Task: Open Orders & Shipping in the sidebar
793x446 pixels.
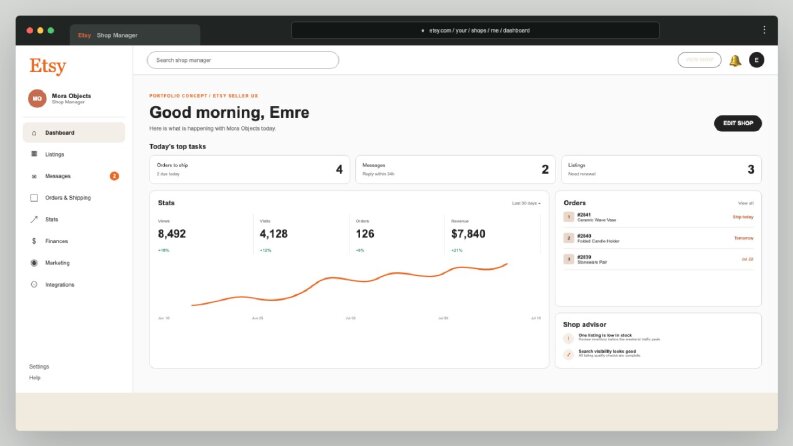Action: [74, 198]
